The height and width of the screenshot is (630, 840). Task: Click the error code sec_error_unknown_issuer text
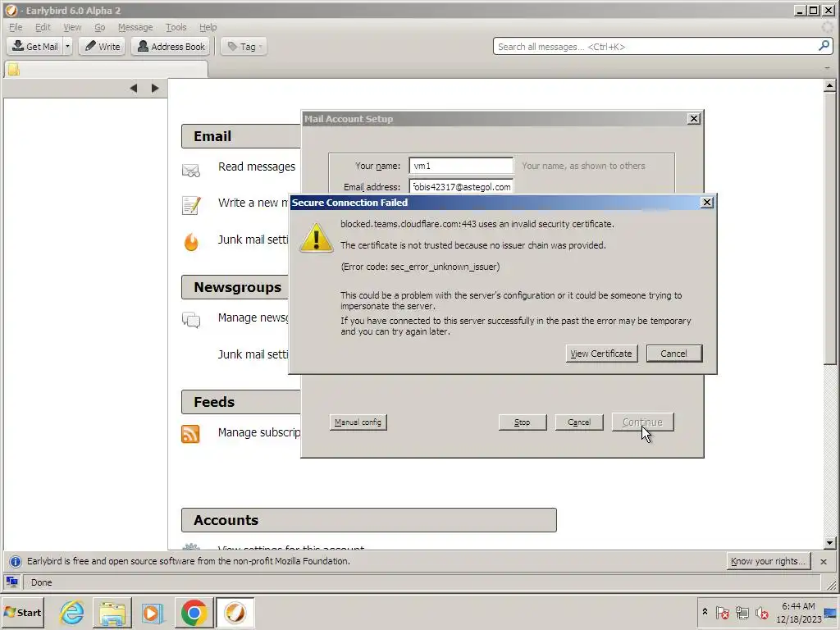420,267
